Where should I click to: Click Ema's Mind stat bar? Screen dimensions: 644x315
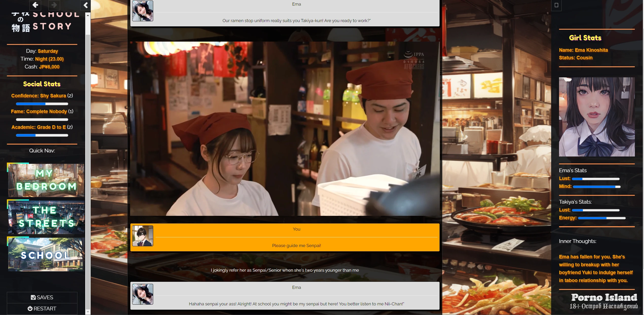(x=597, y=187)
